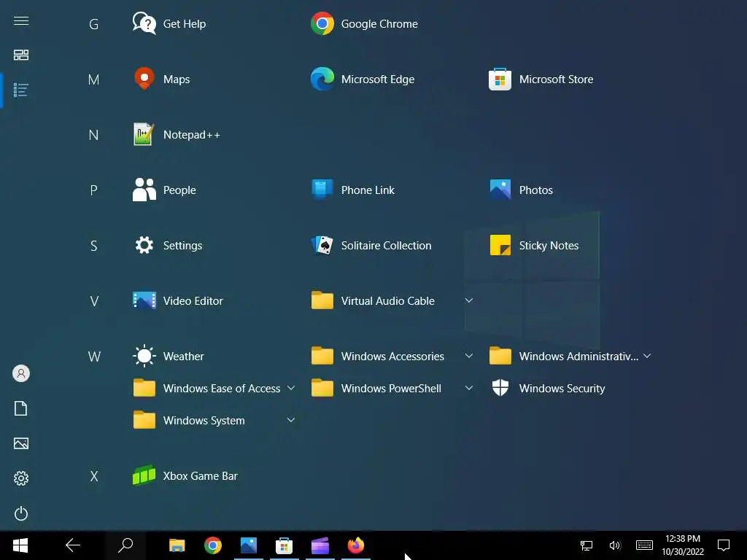Screen dimensions: 747x560
Task: Open Windows Administrative Tools folder
Action: [564, 356]
